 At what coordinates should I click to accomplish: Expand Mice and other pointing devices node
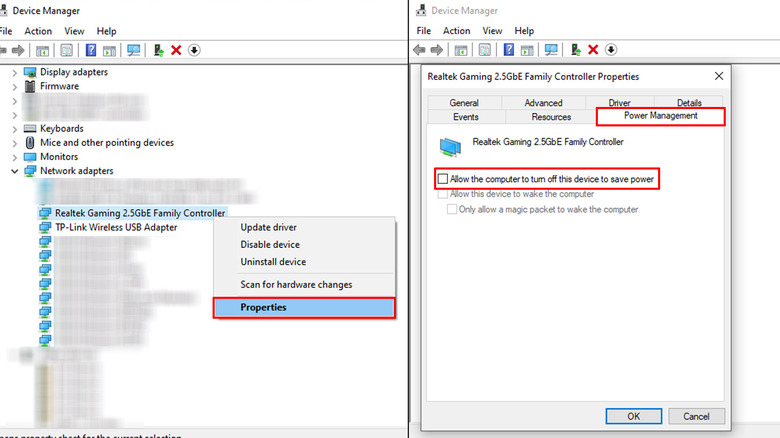click(x=14, y=143)
